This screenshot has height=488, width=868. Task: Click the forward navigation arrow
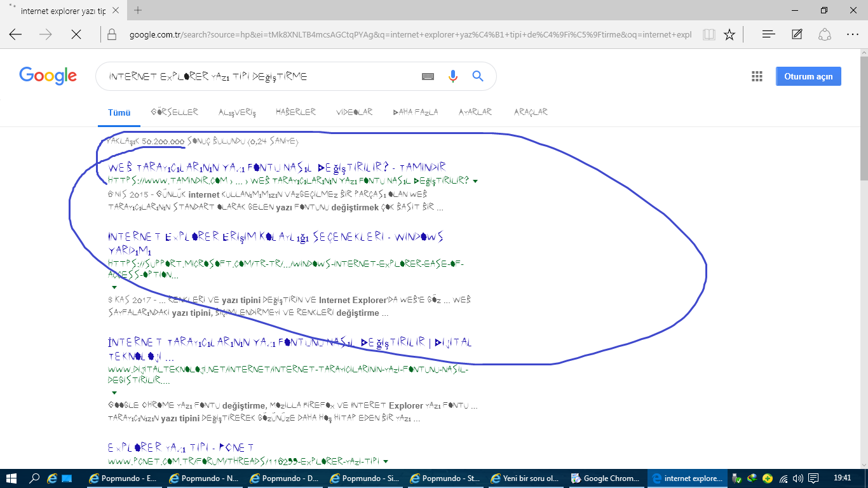click(x=46, y=34)
